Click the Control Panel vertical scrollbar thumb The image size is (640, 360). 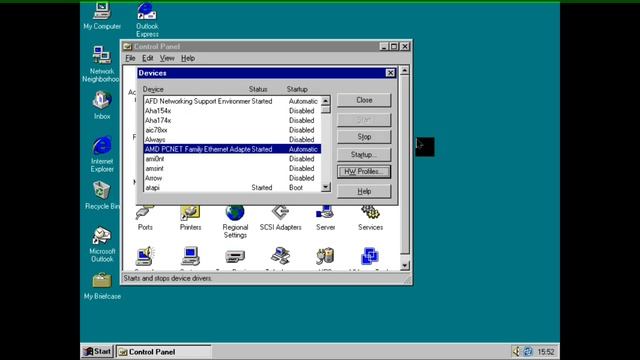tap(404, 165)
